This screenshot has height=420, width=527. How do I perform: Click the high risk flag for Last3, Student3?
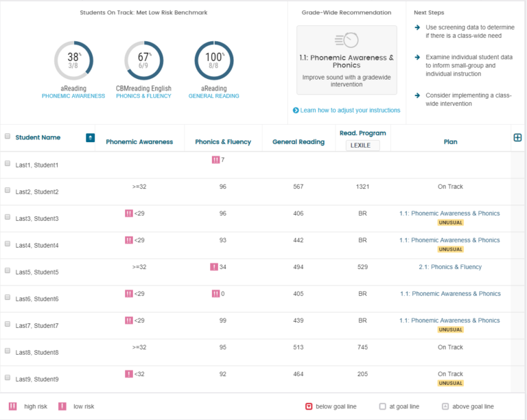click(128, 213)
